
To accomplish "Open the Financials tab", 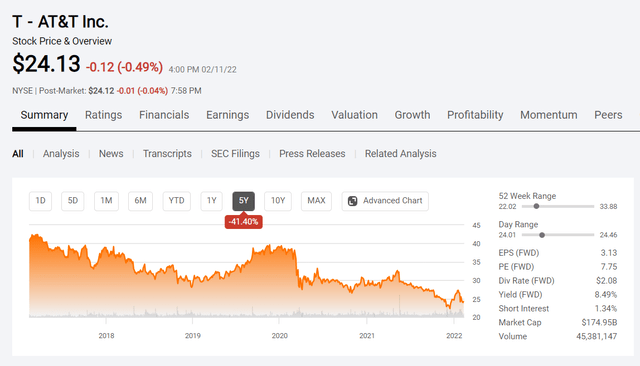I will [x=164, y=115].
